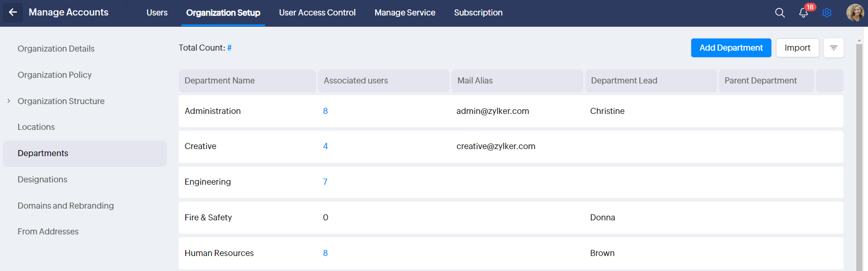The height and width of the screenshot is (271, 868).
Task: Select Designations in the sidebar
Action: point(42,180)
